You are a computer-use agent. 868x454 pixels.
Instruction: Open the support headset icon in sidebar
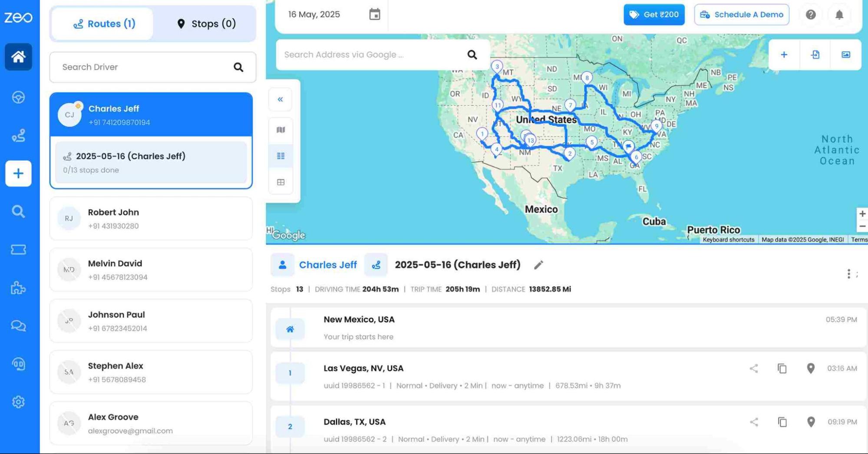point(18,364)
